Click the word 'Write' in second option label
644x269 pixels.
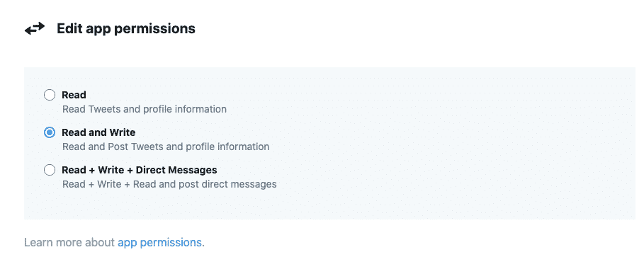click(122, 132)
